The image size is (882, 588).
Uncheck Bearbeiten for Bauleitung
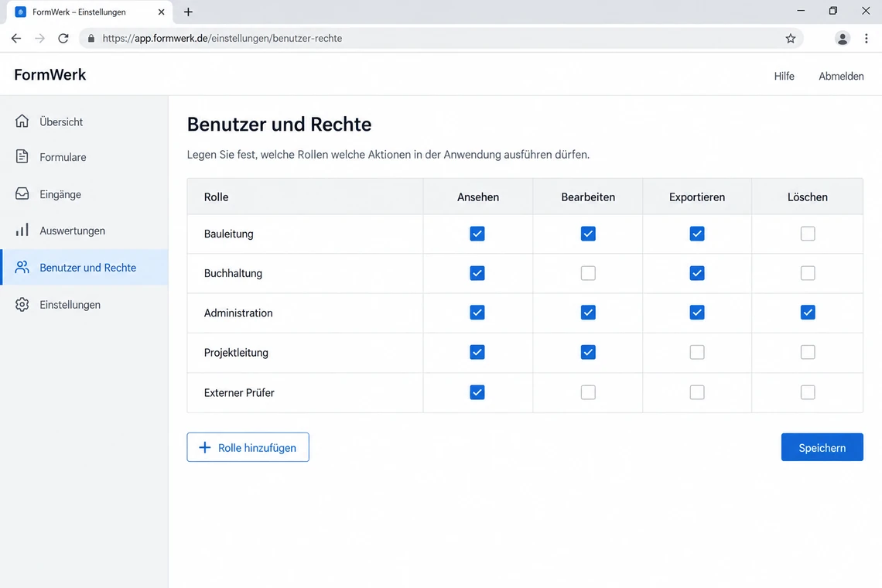pyautogui.click(x=588, y=234)
